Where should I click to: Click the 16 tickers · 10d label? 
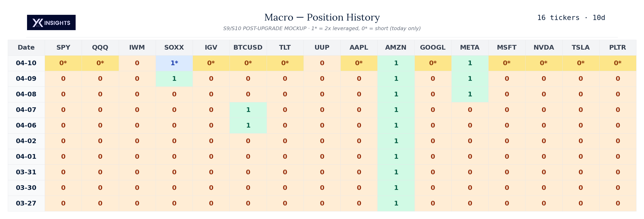pos(571,18)
